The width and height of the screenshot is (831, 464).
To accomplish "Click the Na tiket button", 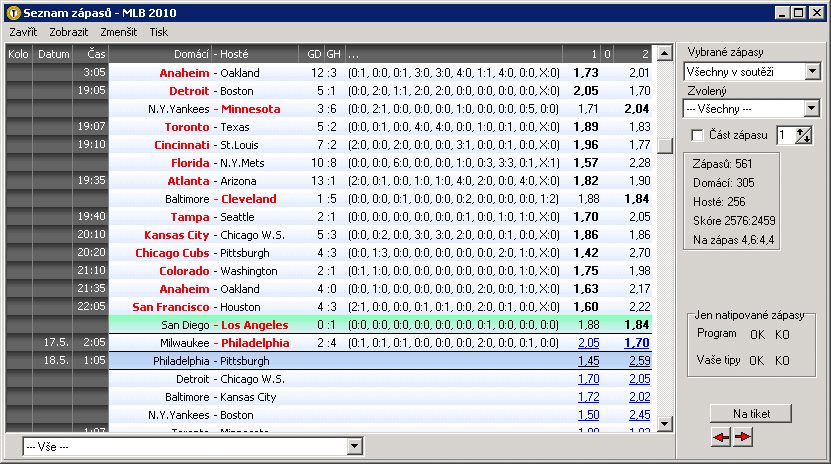I will coord(751,414).
